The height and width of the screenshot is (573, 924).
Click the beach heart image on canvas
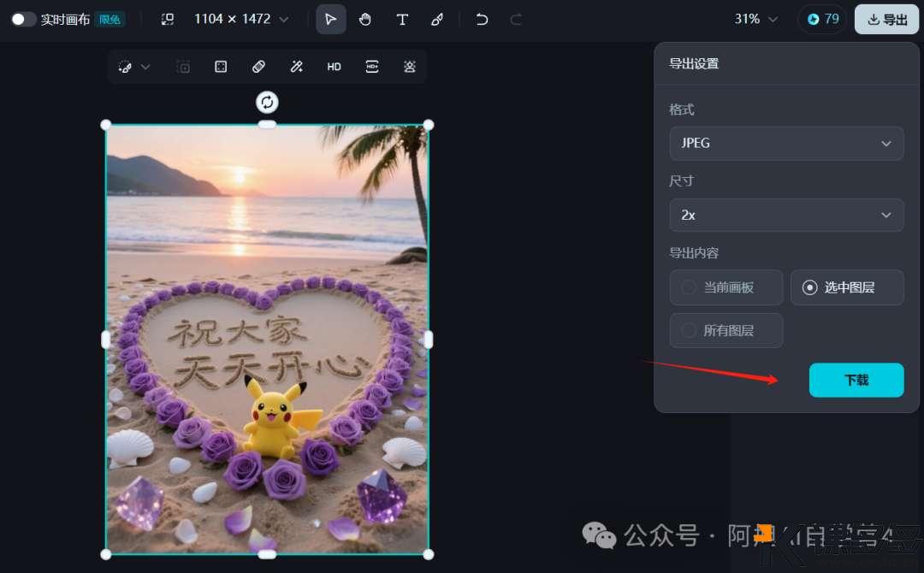(267, 340)
